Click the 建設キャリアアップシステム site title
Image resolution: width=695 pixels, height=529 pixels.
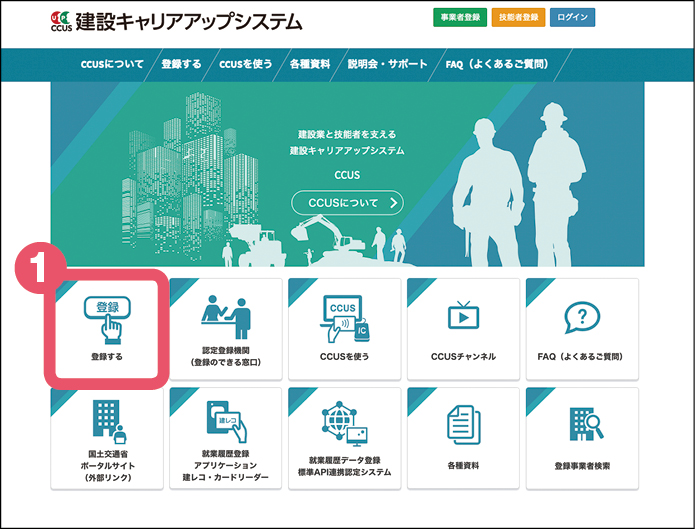(189, 22)
